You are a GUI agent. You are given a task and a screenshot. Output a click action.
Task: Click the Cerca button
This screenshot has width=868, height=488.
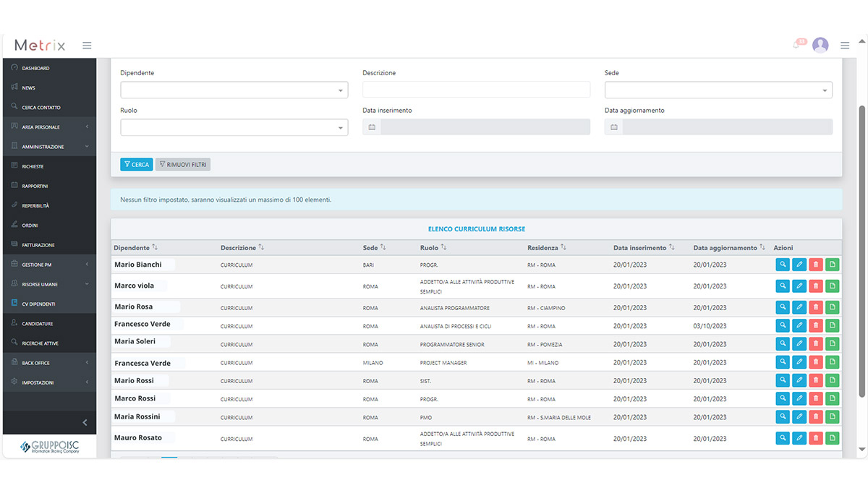tap(137, 165)
